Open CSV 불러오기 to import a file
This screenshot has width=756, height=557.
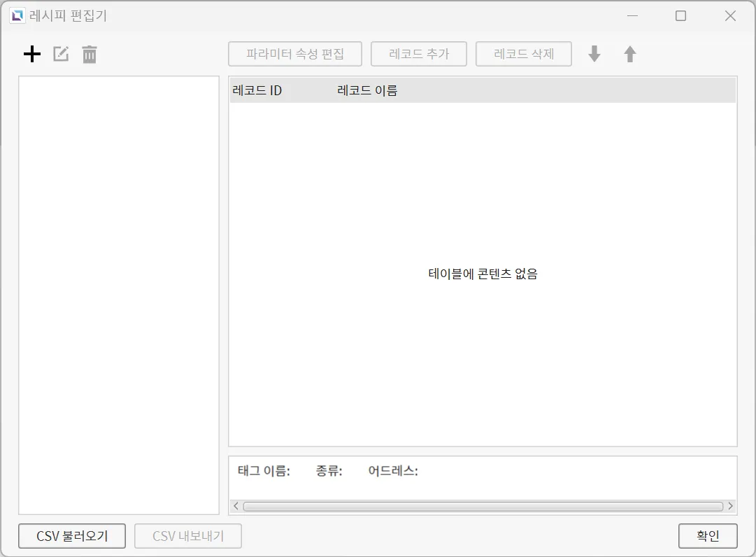tap(72, 536)
